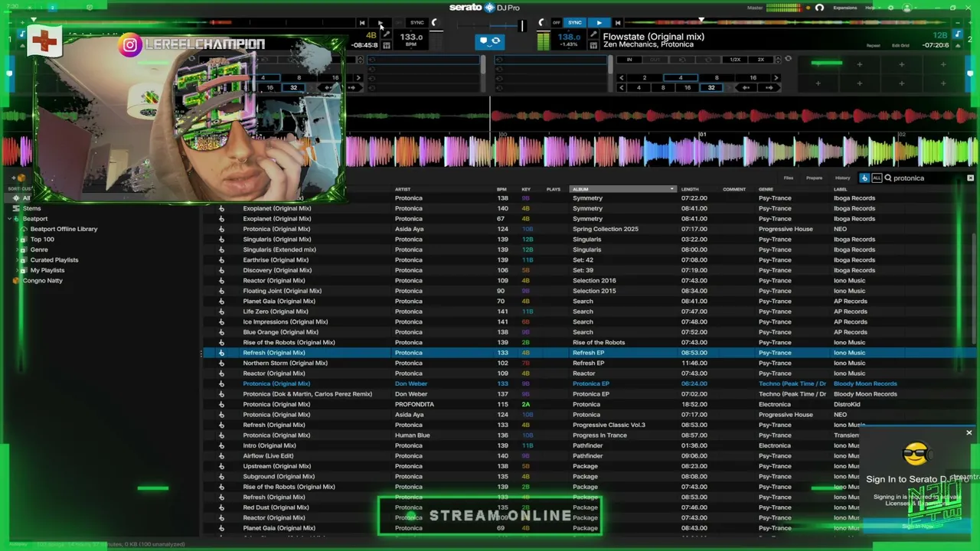Open the headphone cue icon near Master
This screenshot has height=551, width=980.
[x=819, y=8]
